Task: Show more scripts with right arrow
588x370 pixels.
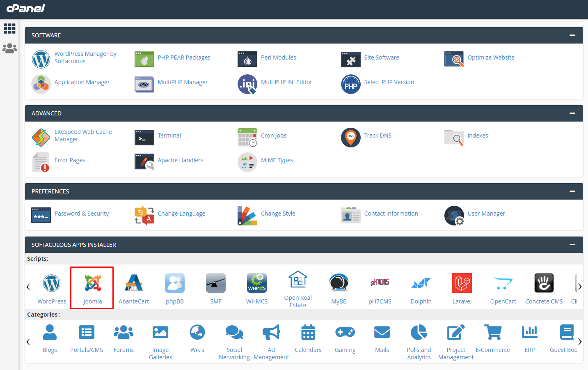Action: click(x=580, y=287)
